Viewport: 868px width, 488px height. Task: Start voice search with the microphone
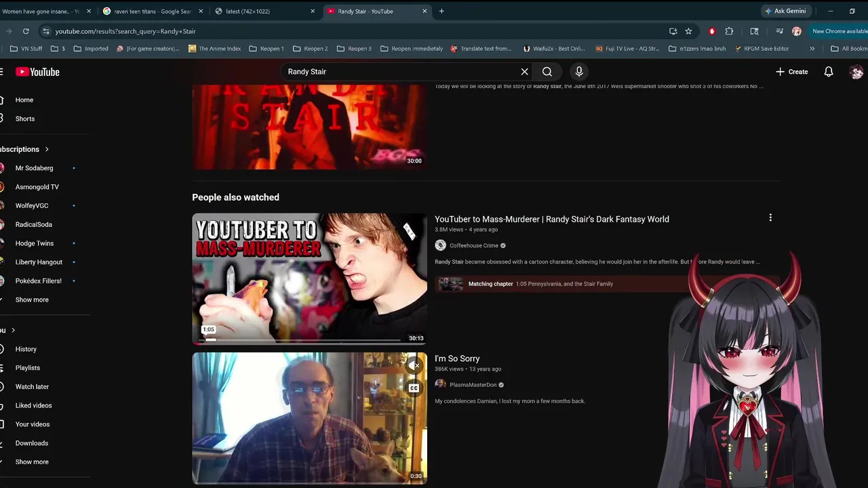pos(578,72)
